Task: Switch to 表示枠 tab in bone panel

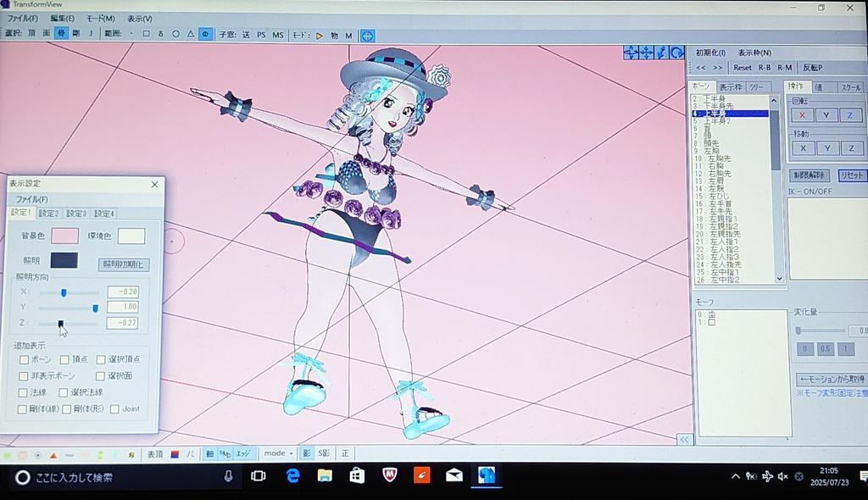Action: (730, 87)
